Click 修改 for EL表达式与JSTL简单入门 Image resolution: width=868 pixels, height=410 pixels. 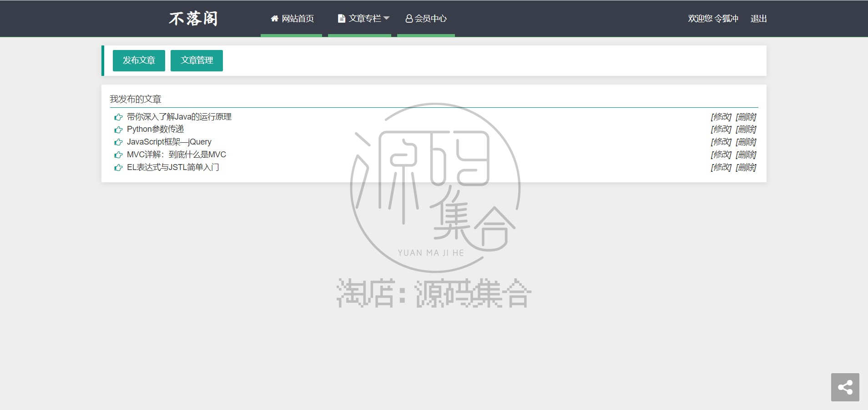click(x=721, y=167)
